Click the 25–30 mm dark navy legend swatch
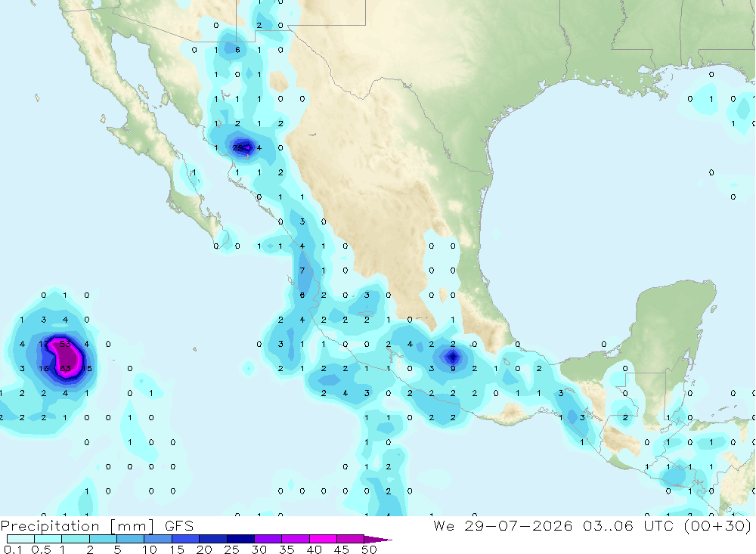Image resolution: width=756 pixels, height=554 pixels. click(240, 539)
